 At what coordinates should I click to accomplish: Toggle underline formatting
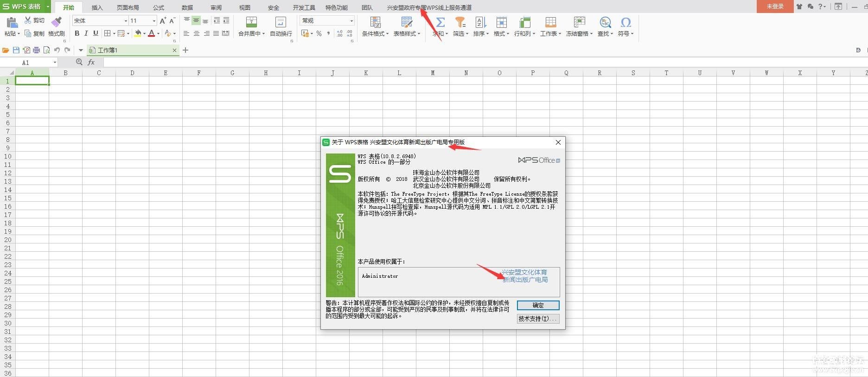(96, 33)
